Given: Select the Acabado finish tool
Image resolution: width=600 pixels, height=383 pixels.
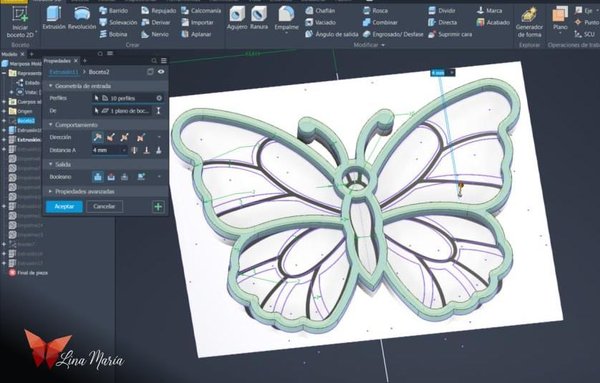Looking at the screenshot, I should pyautogui.click(x=493, y=23).
